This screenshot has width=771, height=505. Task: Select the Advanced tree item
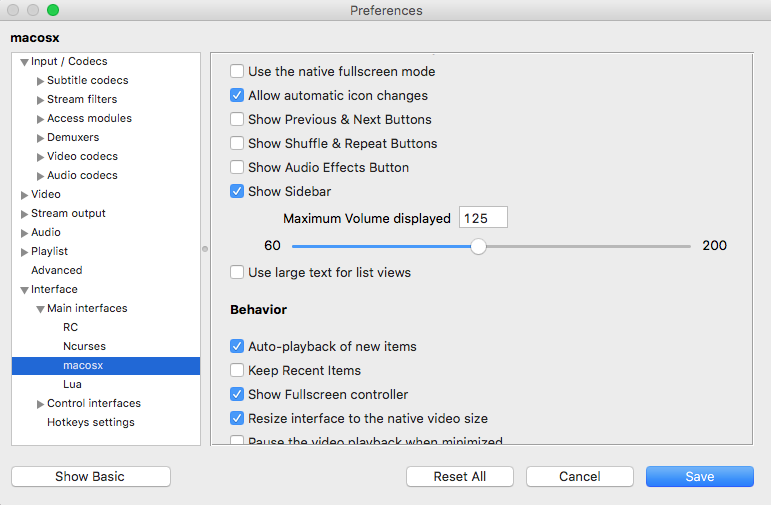tap(56, 270)
